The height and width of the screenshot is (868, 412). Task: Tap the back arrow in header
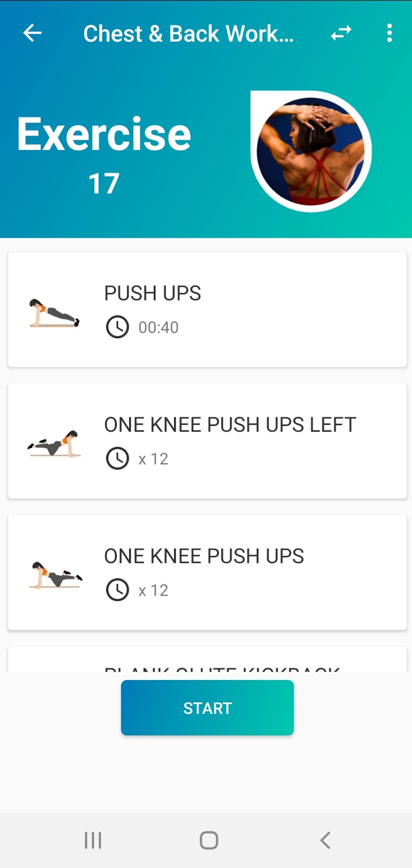pyautogui.click(x=32, y=33)
